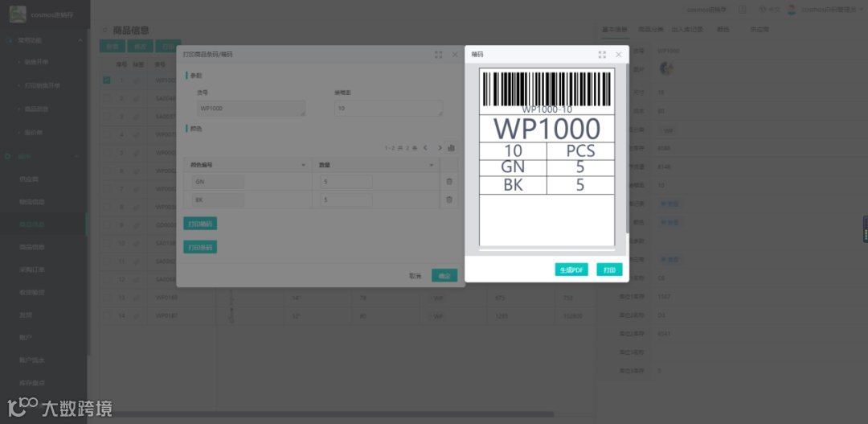Screen dimensions: 868x424
Task: Switch to 基本信息 tab in details panel
Action: [615, 30]
